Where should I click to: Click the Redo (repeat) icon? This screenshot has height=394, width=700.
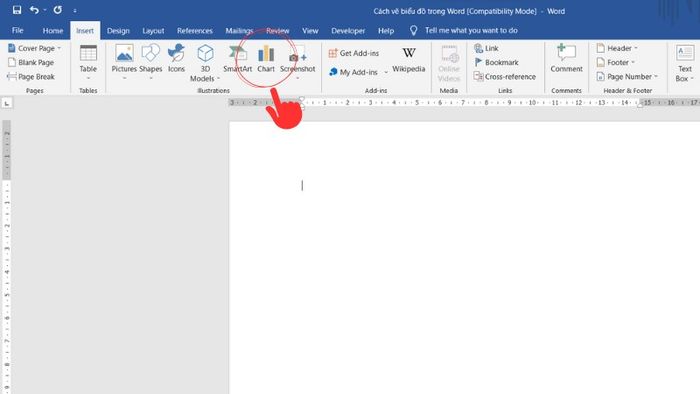[58, 10]
